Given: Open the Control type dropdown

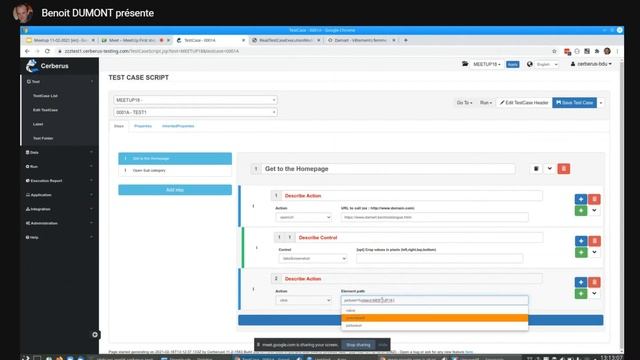Looking at the screenshot, I should coord(313,258).
